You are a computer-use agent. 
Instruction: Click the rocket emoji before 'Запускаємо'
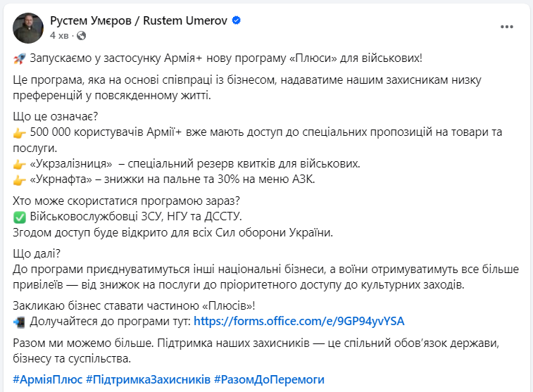tap(19, 58)
